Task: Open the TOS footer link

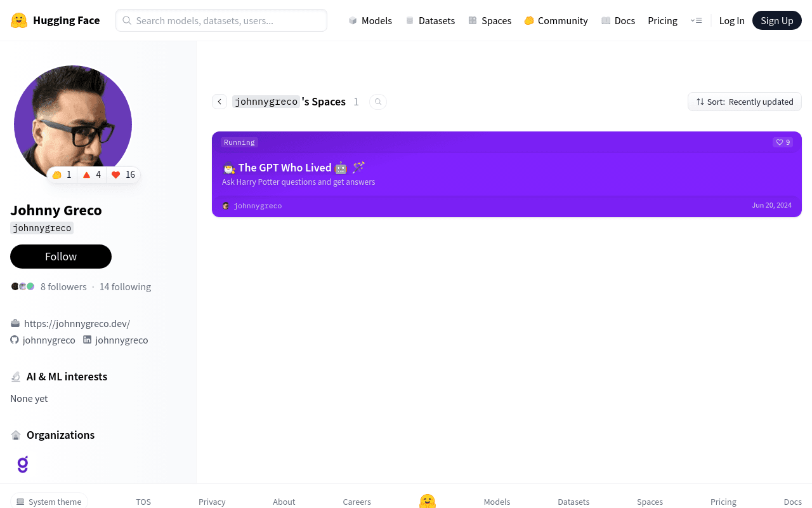Action: [143, 502]
